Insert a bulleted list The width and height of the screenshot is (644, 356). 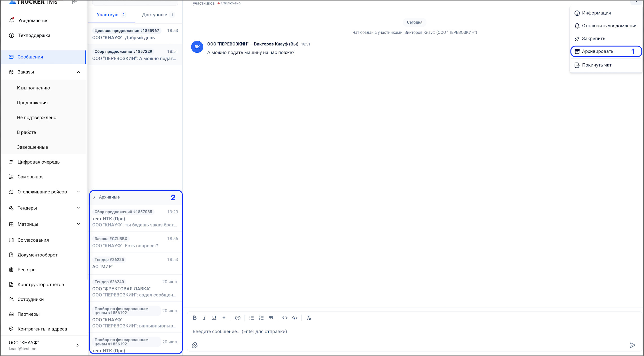point(252,318)
